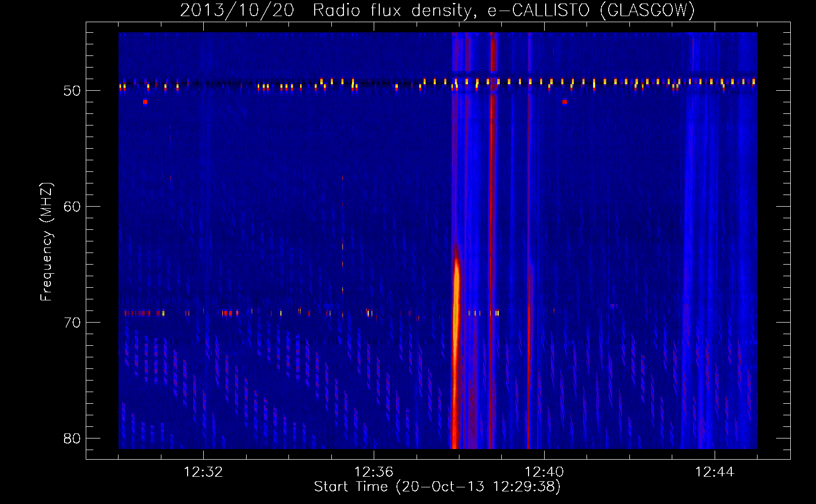Pick the 12:40 time tick label

pyautogui.click(x=544, y=472)
